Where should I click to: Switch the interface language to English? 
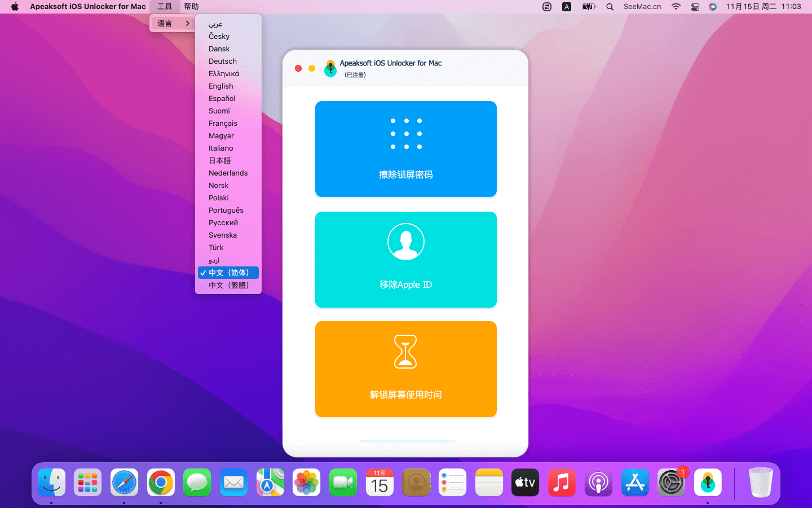tap(221, 86)
